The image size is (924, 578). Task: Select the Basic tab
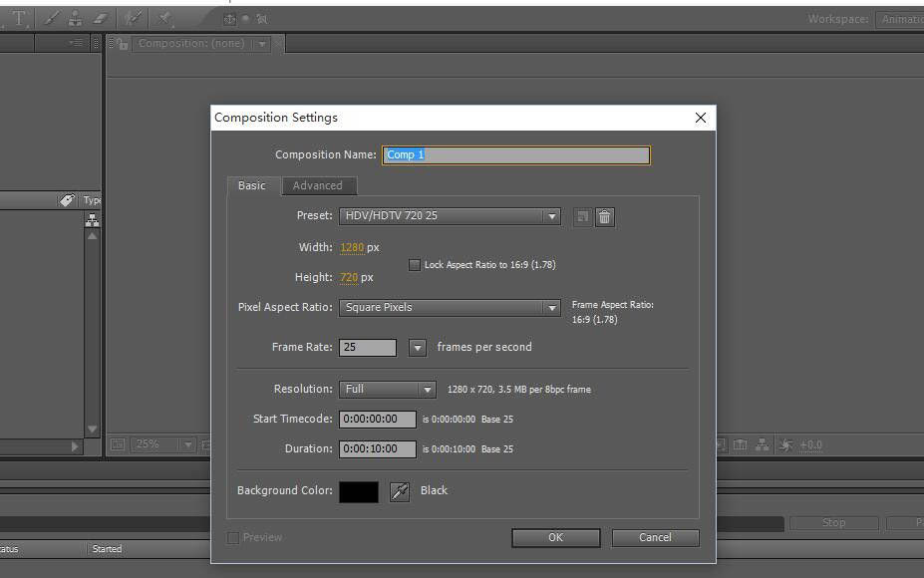(x=252, y=186)
